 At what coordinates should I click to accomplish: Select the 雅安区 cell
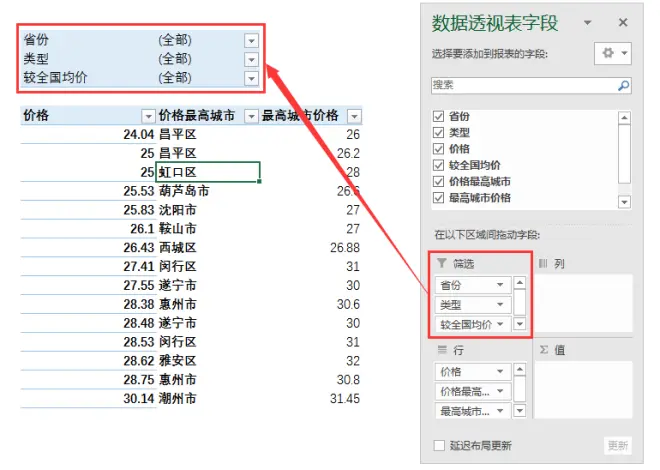(x=208, y=361)
